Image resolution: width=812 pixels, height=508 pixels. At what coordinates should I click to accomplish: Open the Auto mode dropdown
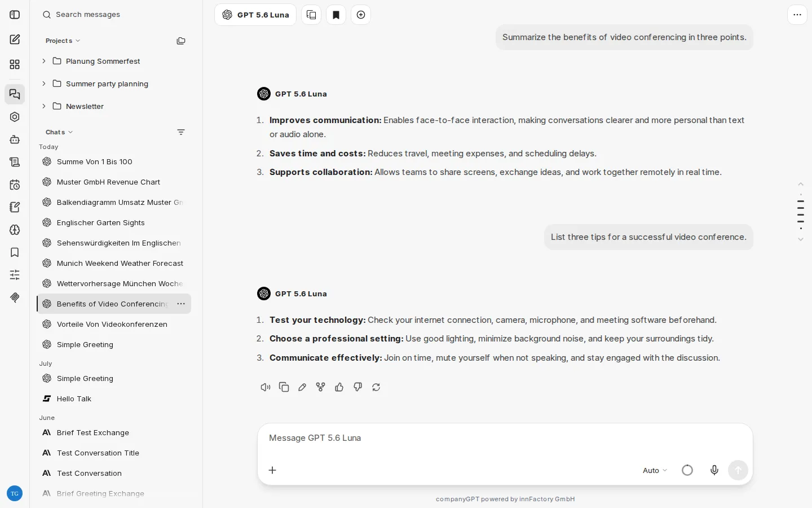pyautogui.click(x=655, y=470)
